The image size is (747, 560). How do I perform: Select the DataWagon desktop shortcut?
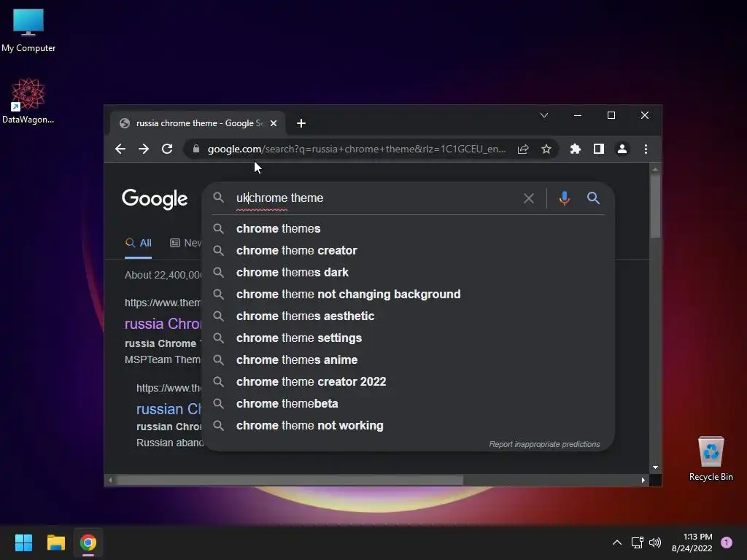(28, 101)
